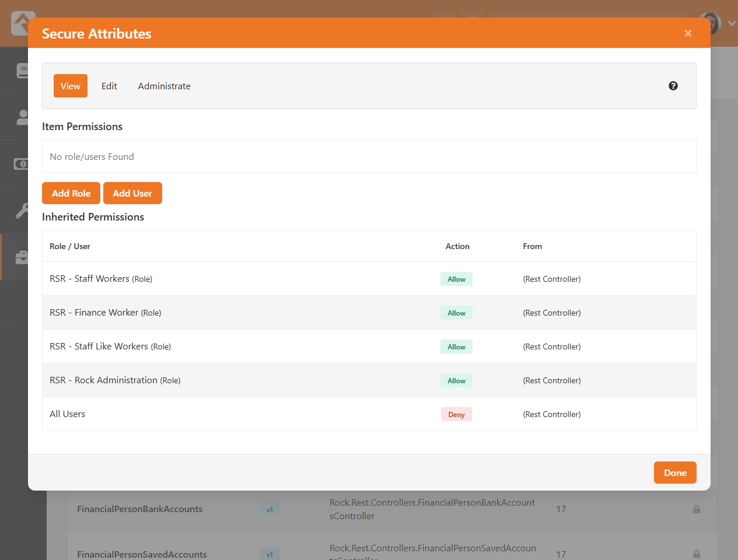The image size is (738, 560).
Task: Click lock icon for FinancialPersonSavedAccounts row
Action: (x=697, y=554)
